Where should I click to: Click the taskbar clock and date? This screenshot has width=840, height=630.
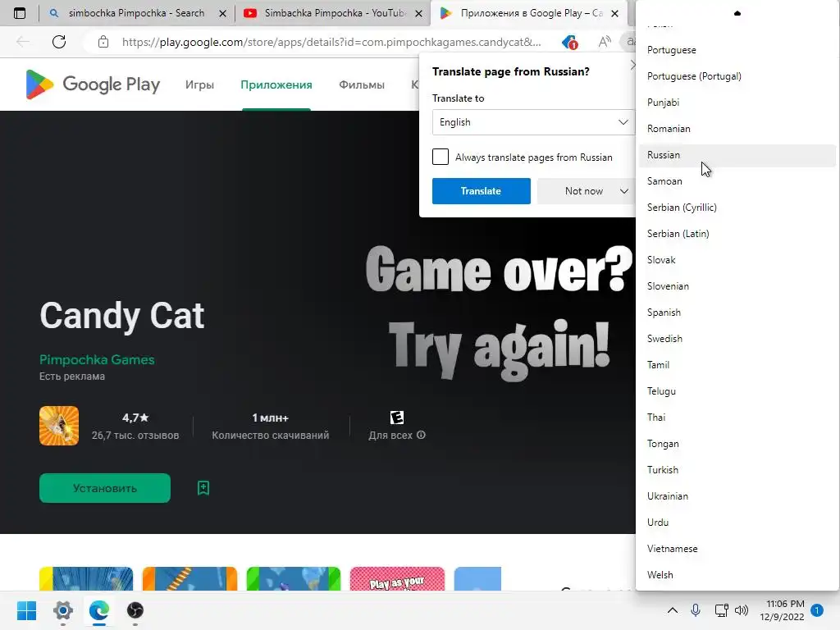pyautogui.click(x=782, y=610)
